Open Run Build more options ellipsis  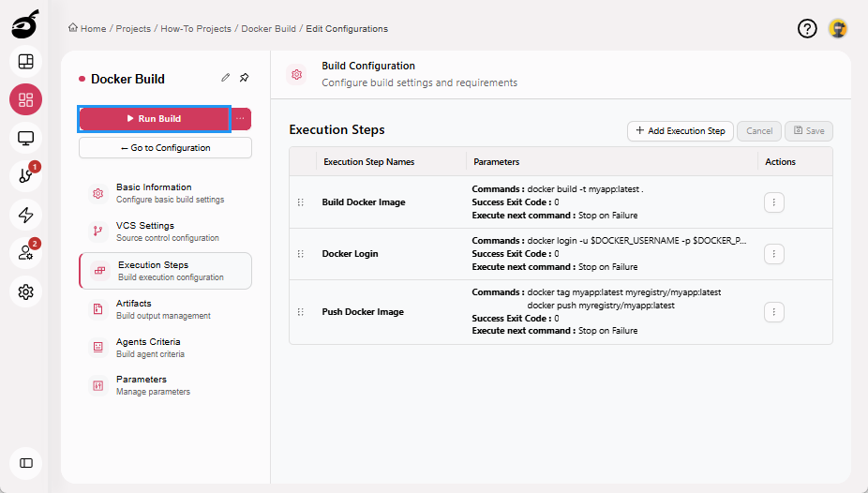(x=240, y=118)
